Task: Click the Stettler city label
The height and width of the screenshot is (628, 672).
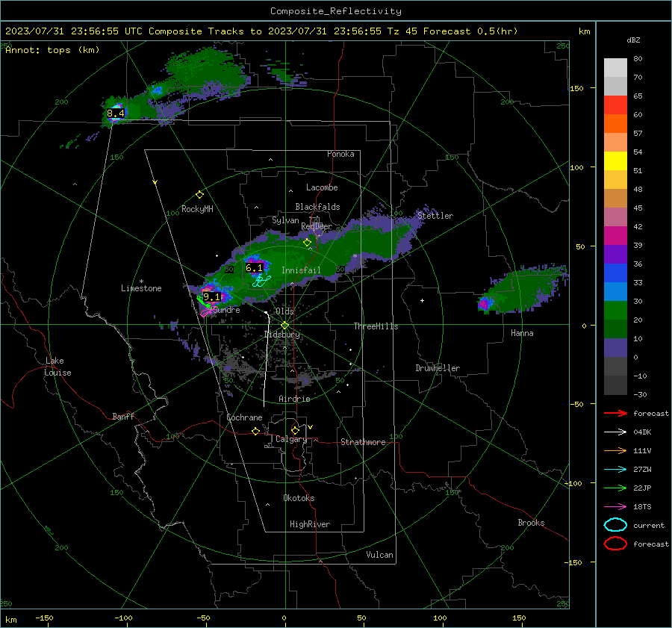Action: pos(435,216)
